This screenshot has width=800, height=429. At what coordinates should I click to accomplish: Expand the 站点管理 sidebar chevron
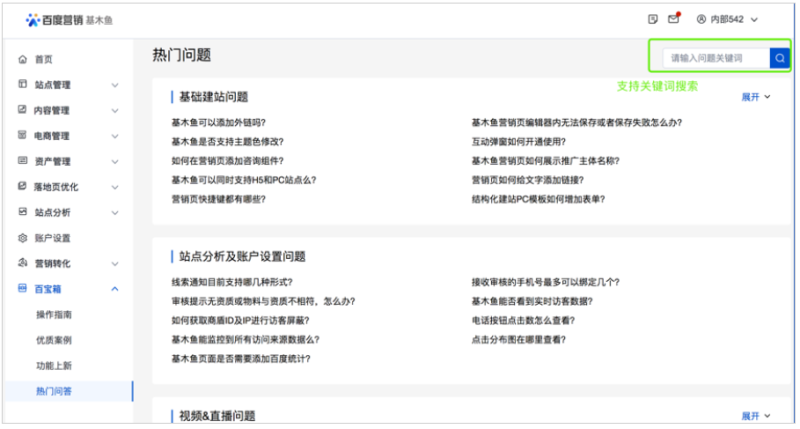click(x=115, y=85)
